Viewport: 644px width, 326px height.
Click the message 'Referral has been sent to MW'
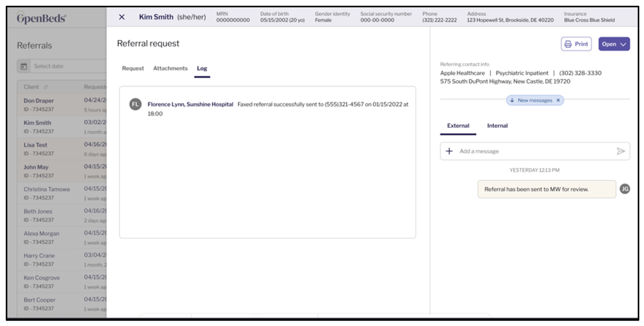pos(547,189)
